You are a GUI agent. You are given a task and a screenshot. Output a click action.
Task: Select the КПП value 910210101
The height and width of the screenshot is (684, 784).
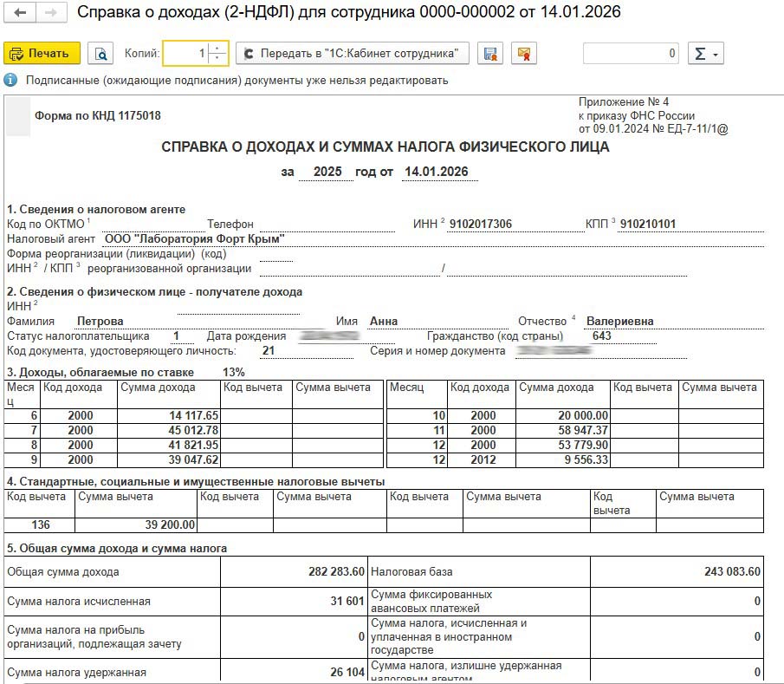(x=648, y=224)
